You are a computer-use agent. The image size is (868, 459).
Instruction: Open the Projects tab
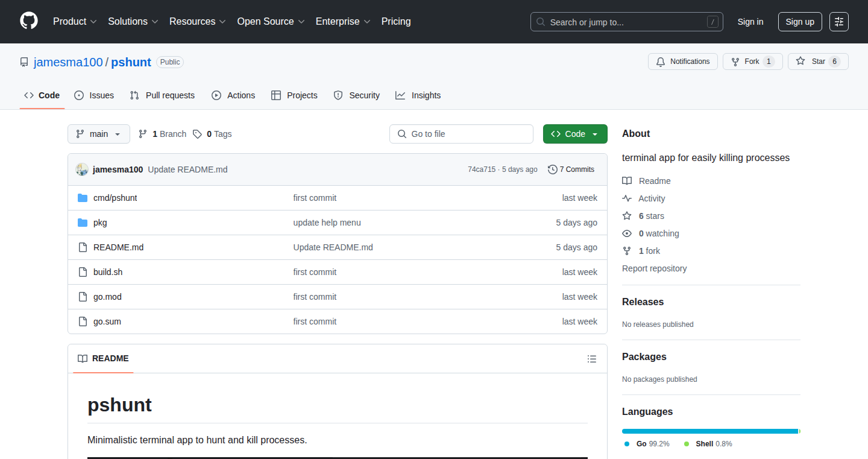click(x=294, y=95)
